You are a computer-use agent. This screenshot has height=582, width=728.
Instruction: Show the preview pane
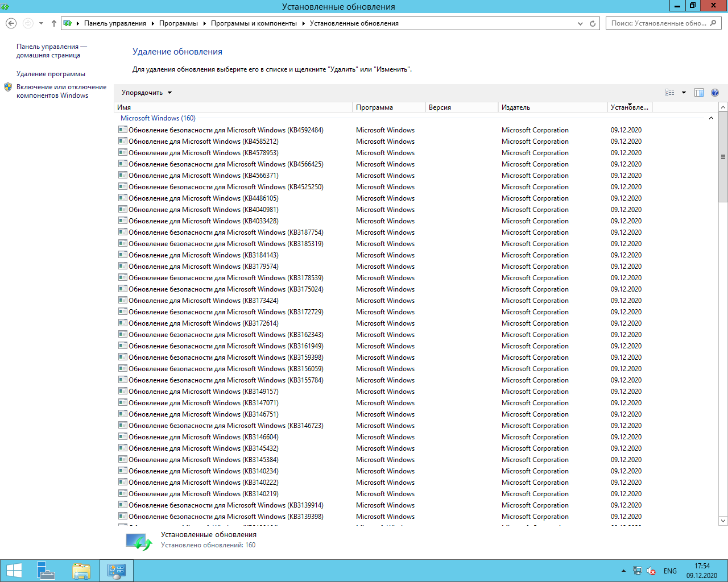(x=699, y=93)
